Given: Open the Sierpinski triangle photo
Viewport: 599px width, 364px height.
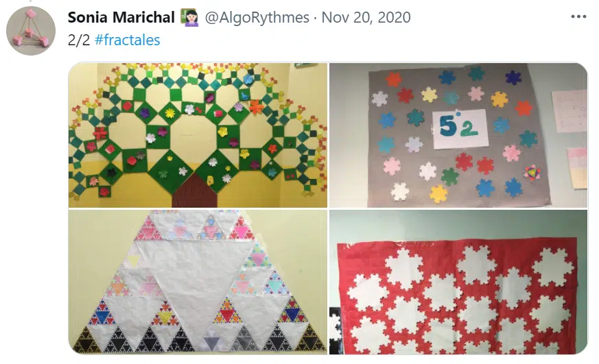Looking at the screenshot, I should (198, 282).
